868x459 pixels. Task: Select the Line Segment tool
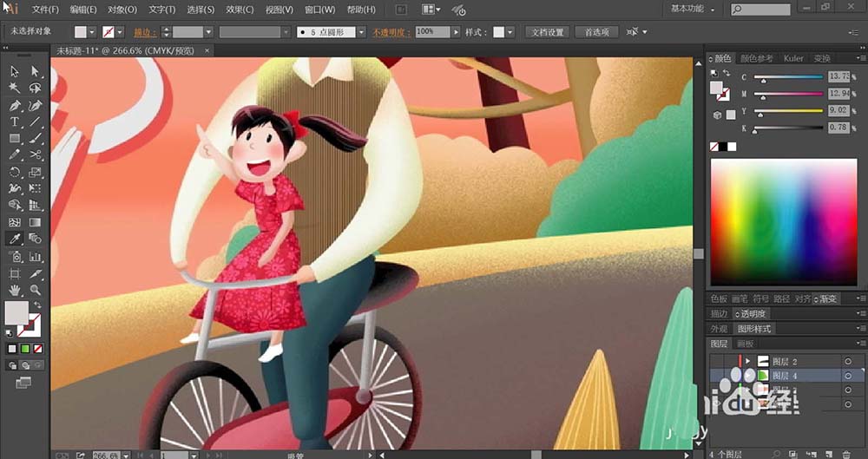tap(36, 121)
